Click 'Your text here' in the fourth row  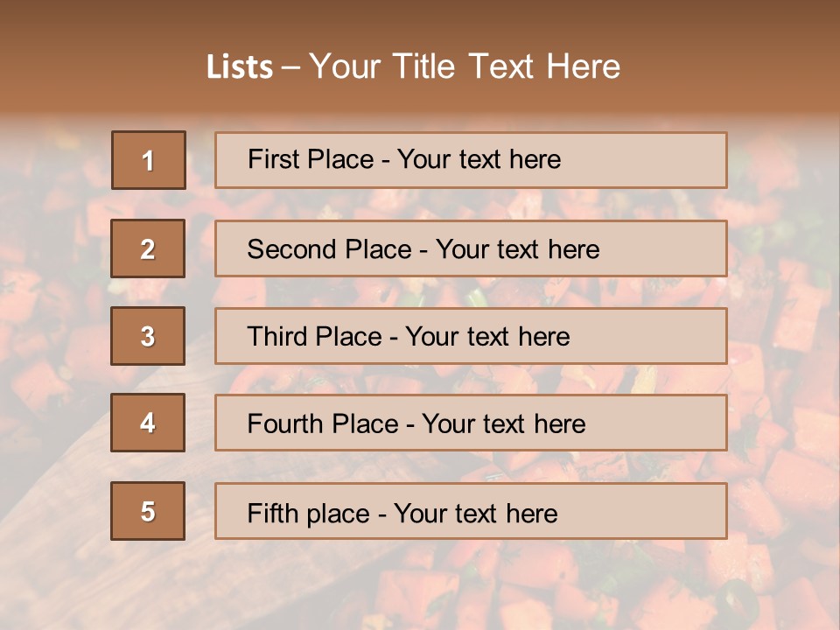pos(503,424)
